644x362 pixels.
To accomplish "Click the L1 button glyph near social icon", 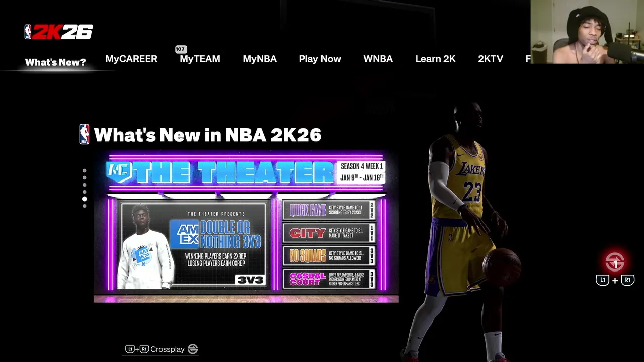I will (602, 280).
